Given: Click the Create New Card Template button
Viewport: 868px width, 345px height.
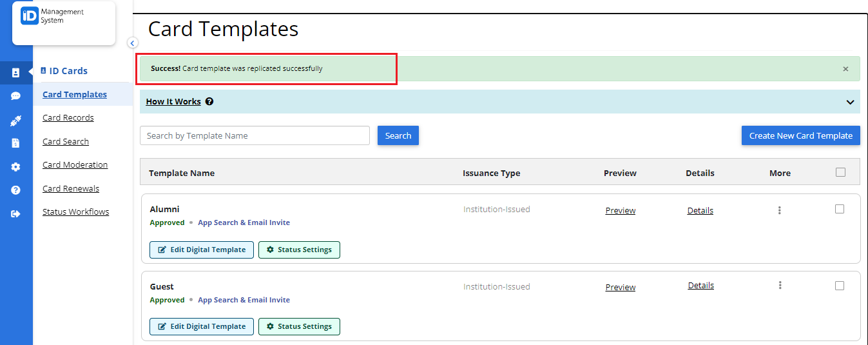Looking at the screenshot, I should click(800, 135).
